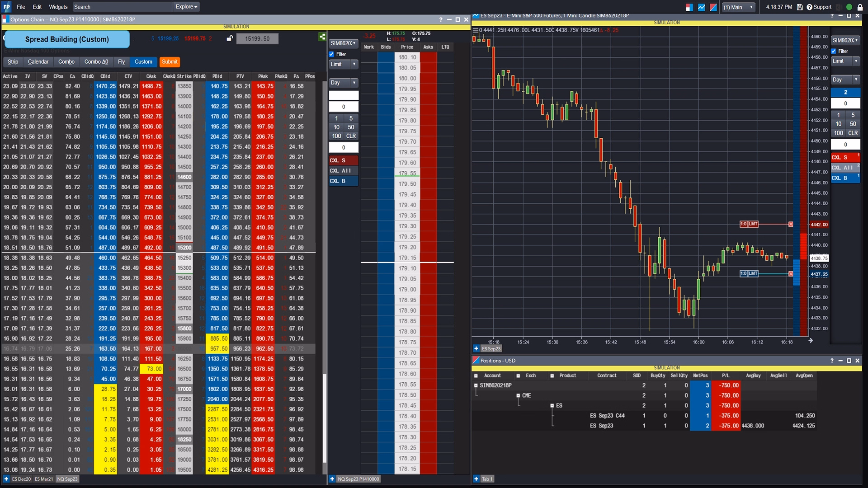Image resolution: width=868 pixels, height=488 pixels.
Task: Click the Search input field in the top bar
Action: (x=122, y=7)
